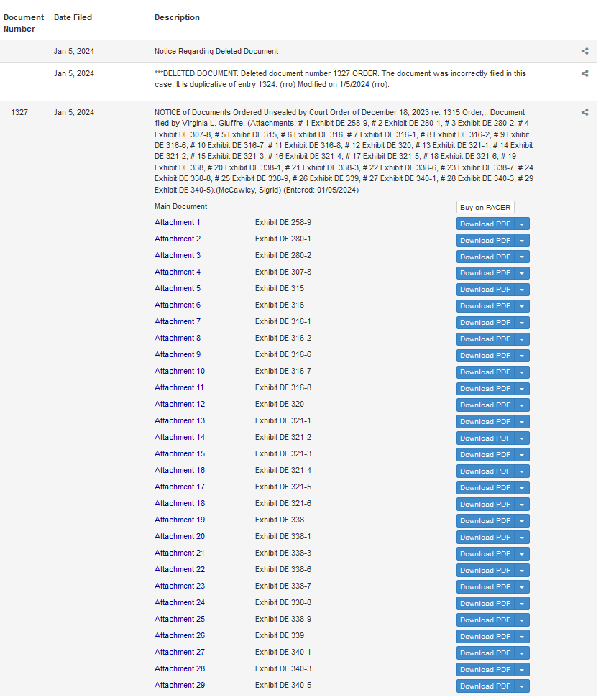Follow the Attachment 14 link

(x=180, y=437)
